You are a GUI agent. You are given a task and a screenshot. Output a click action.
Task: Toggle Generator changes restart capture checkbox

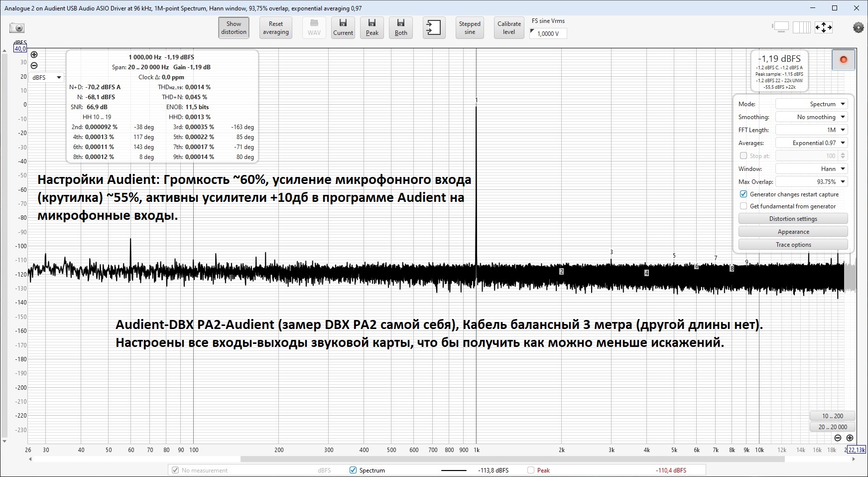click(x=744, y=194)
